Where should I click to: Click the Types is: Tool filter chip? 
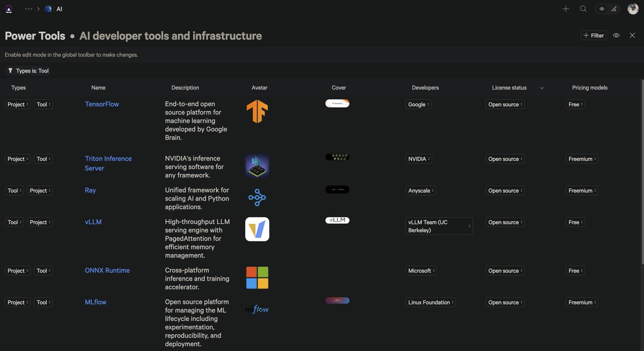(x=28, y=71)
